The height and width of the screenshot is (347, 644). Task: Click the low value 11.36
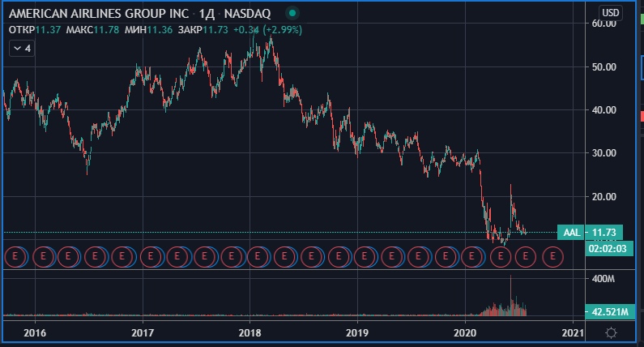pyautogui.click(x=160, y=30)
